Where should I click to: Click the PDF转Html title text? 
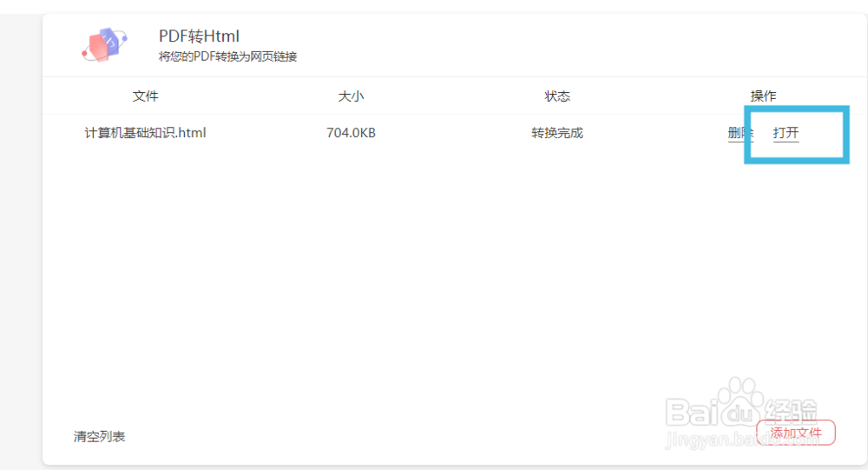[x=199, y=36]
